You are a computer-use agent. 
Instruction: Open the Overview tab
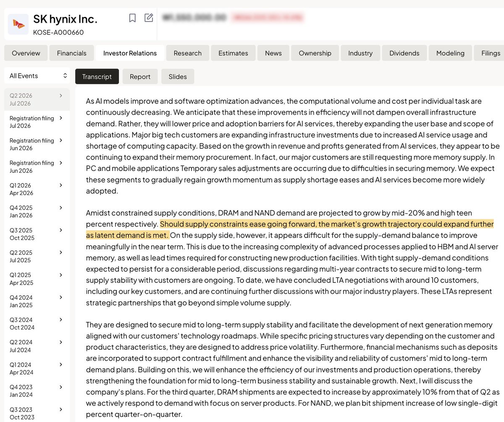click(x=26, y=53)
